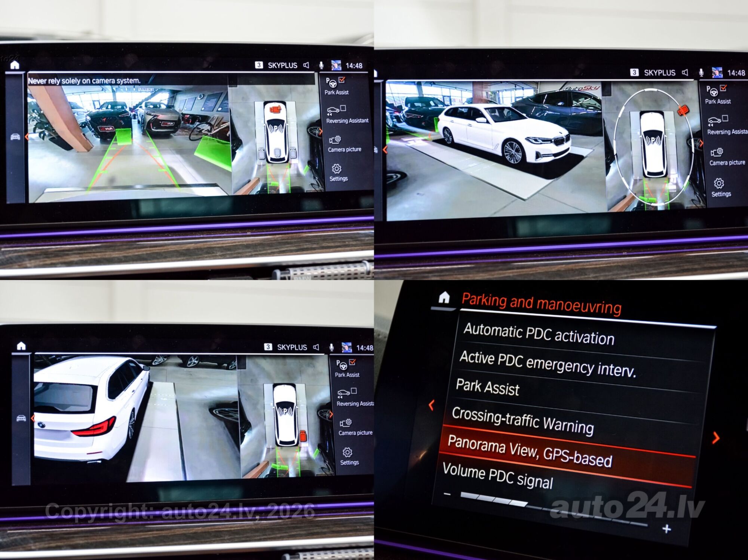Tap speaker icon on the rear-camera guide-lines screen
748x560 pixels.
pyautogui.click(x=306, y=65)
